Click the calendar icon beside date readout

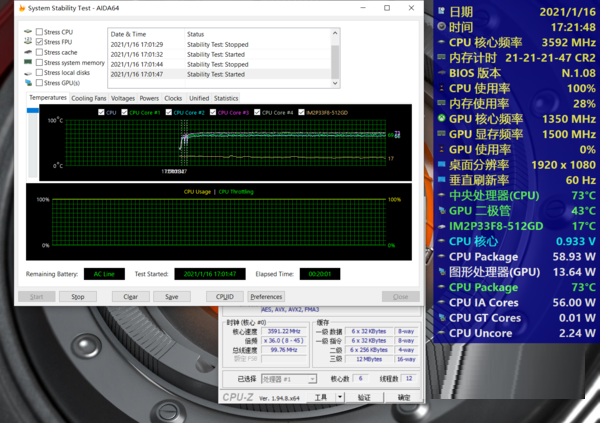(440, 10)
